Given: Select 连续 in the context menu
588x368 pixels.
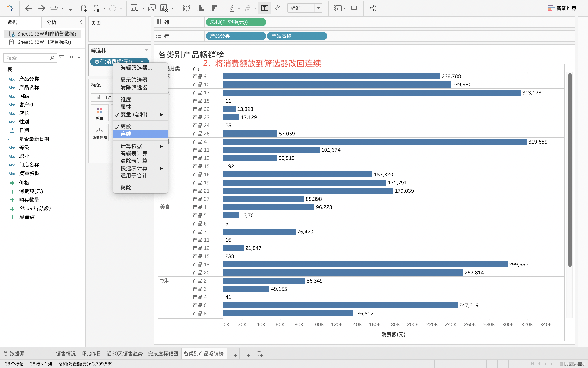Looking at the screenshot, I should (140, 134).
